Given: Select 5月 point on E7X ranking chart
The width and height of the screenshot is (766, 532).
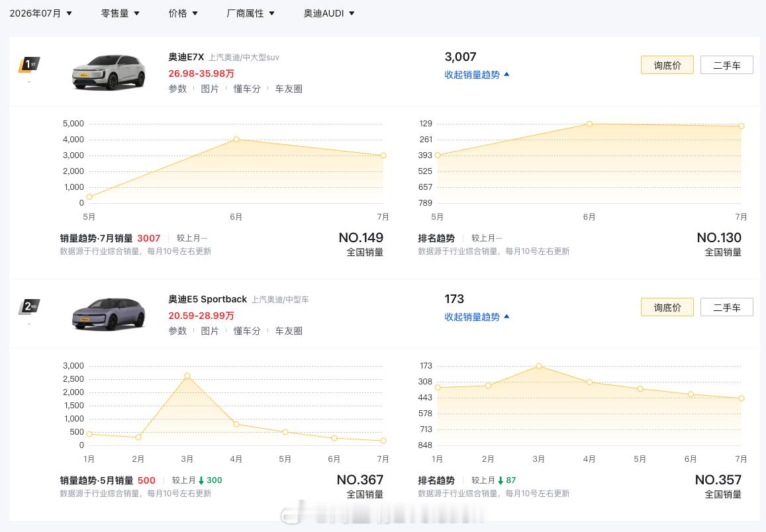Looking at the screenshot, I should [x=437, y=155].
